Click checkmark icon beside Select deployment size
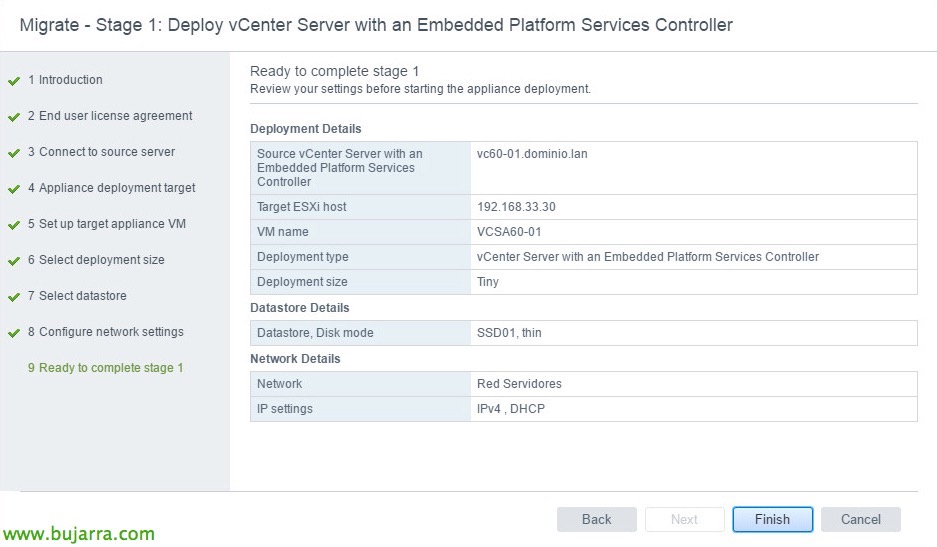This screenshot has width=937, height=547. click(14, 261)
